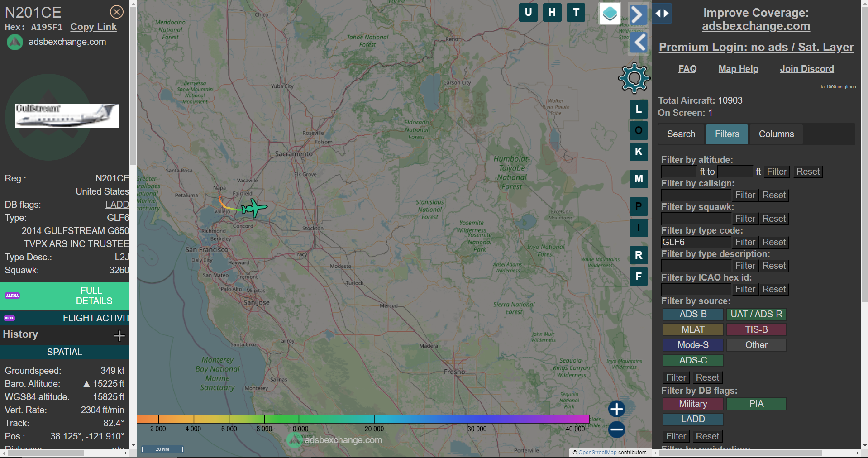Apply the callsign Filter button

pos(745,195)
